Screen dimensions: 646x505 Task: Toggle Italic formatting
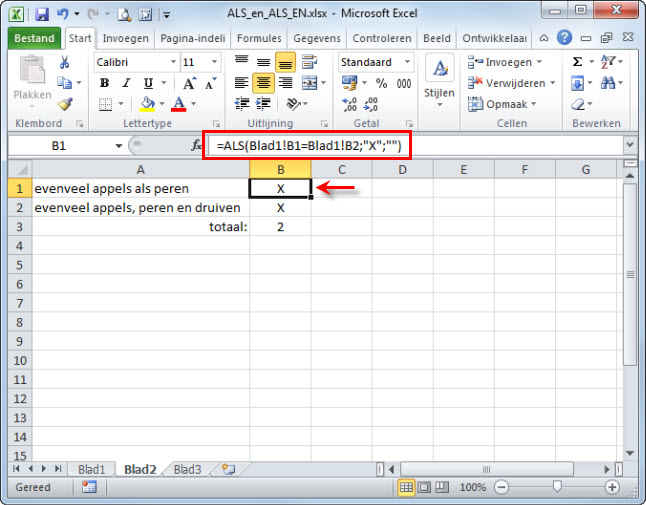pyautogui.click(x=126, y=83)
